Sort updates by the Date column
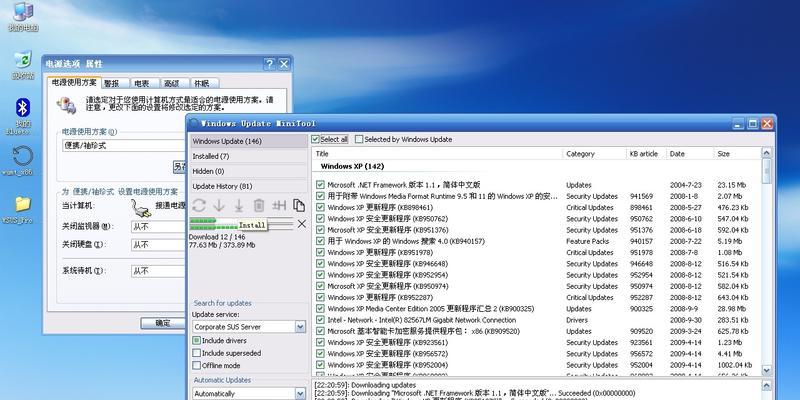This screenshot has width=800, height=400. (x=690, y=154)
